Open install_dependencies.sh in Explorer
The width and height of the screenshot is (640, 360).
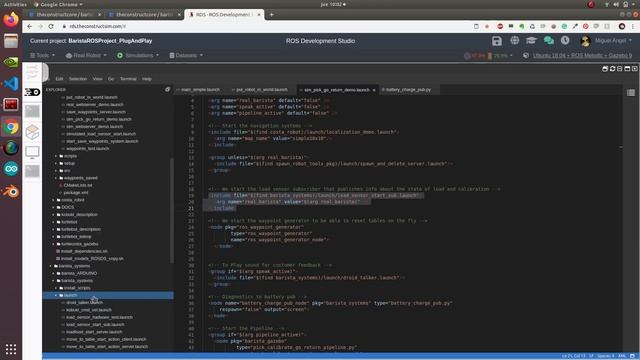click(84, 251)
